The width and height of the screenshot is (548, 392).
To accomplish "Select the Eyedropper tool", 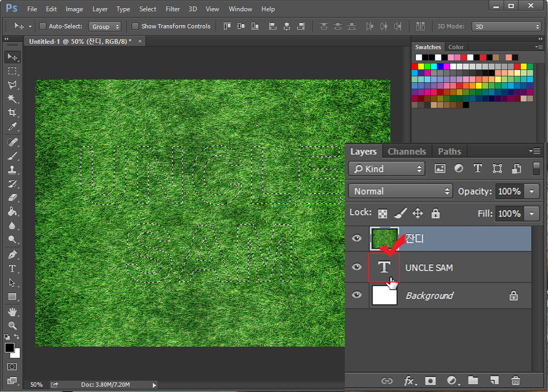I will point(12,127).
